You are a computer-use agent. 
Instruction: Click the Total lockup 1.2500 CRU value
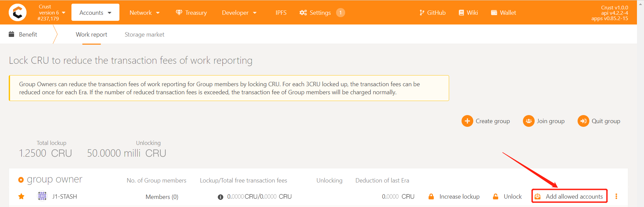45,153
